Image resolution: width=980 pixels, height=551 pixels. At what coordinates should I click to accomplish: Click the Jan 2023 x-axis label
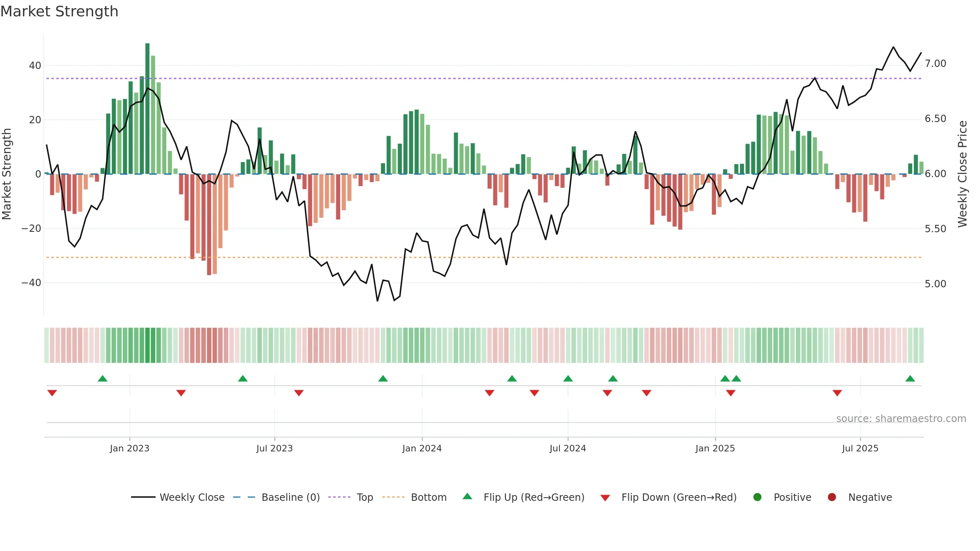tap(129, 448)
